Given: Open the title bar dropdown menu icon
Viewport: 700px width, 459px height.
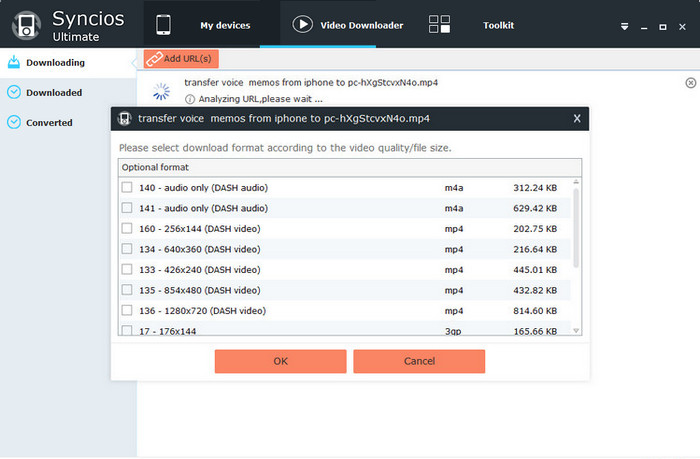Looking at the screenshot, I should [x=625, y=27].
